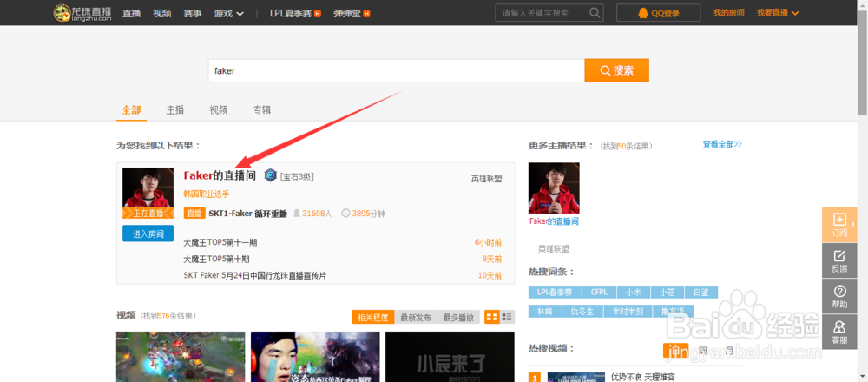This screenshot has width=868, height=382.
Task: Sort videos by 相关程度
Action: [373, 317]
